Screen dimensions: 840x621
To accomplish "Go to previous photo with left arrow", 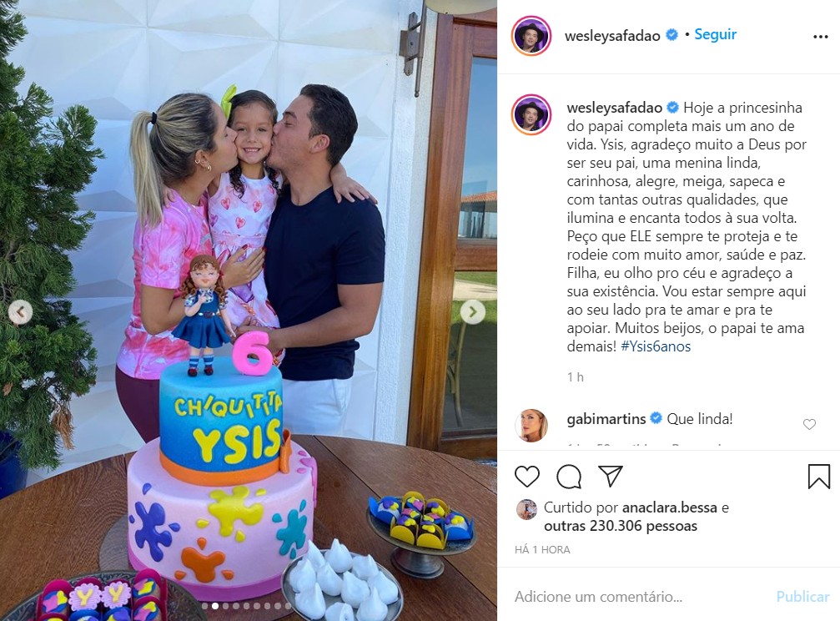I will [20, 311].
